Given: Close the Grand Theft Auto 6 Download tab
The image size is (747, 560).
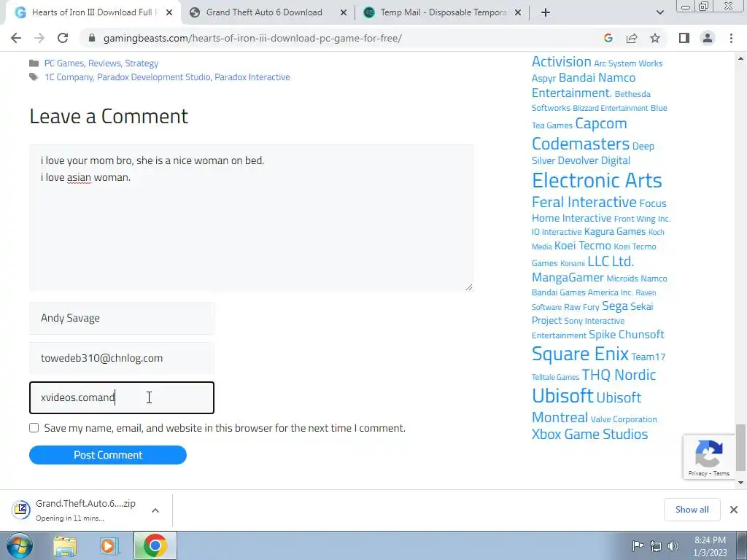Looking at the screenshot, I should (x=344, y=12).
